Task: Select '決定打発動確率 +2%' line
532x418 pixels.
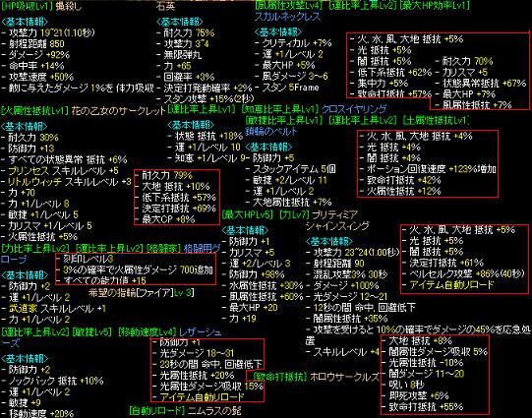Action: pyautogui.click(x=208, y=89)
